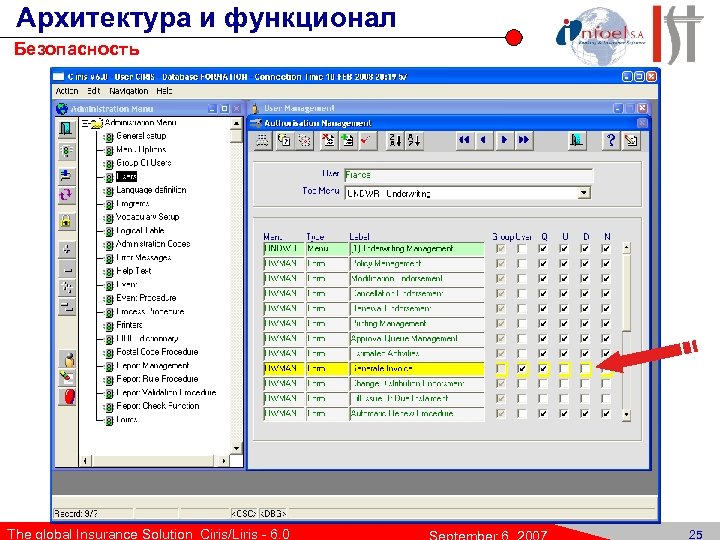This screenshot has width=720, height=540.
Task: Click the purple refresh arrows sidebar icon
Action: click(x=66, y=195)
